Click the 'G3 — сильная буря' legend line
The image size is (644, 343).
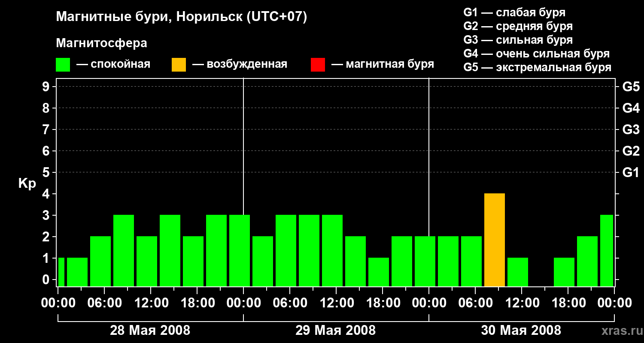click(518, 40)
